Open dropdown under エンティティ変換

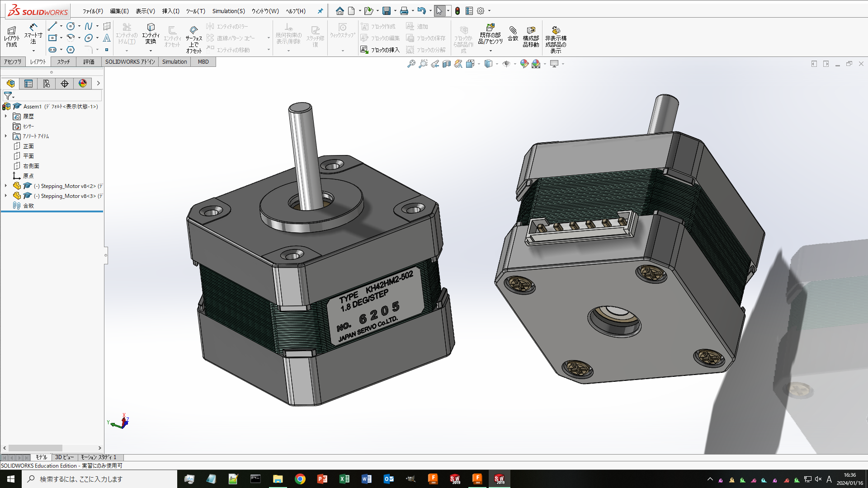151,51
